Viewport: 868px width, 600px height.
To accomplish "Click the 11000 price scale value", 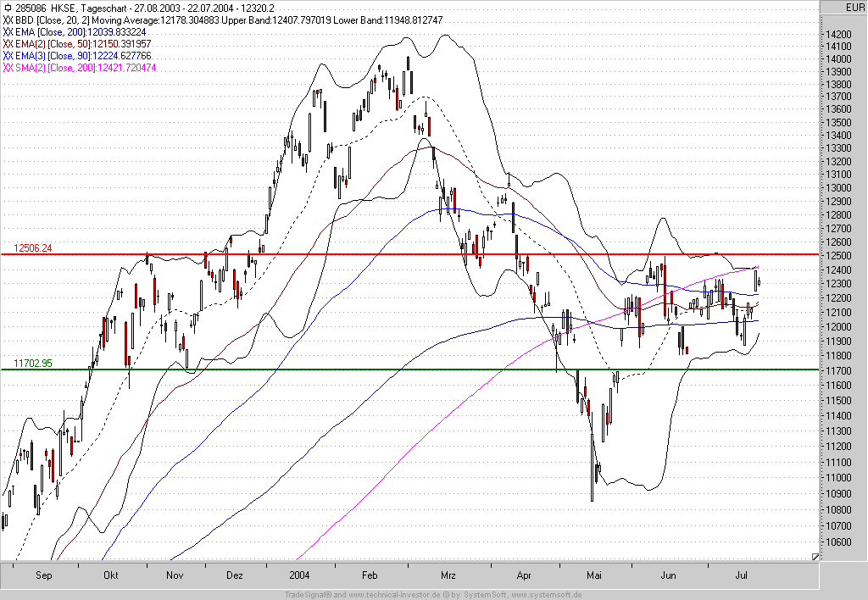I will [838, 478].
